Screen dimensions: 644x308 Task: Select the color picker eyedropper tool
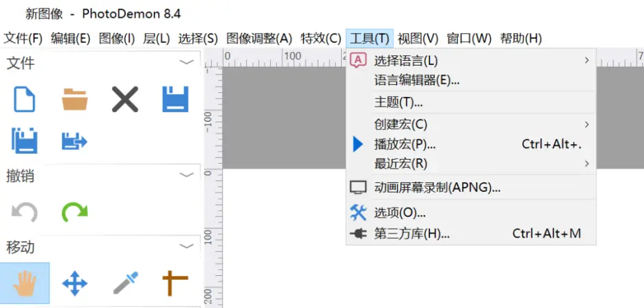(125, 283)
